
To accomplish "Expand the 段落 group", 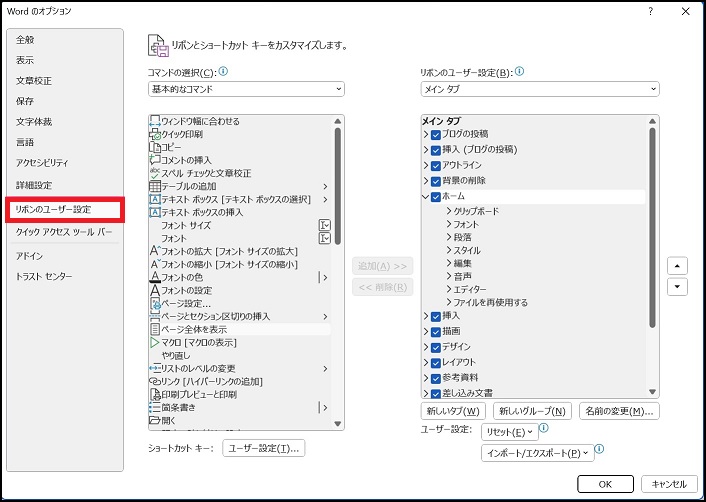I will 449,237.
